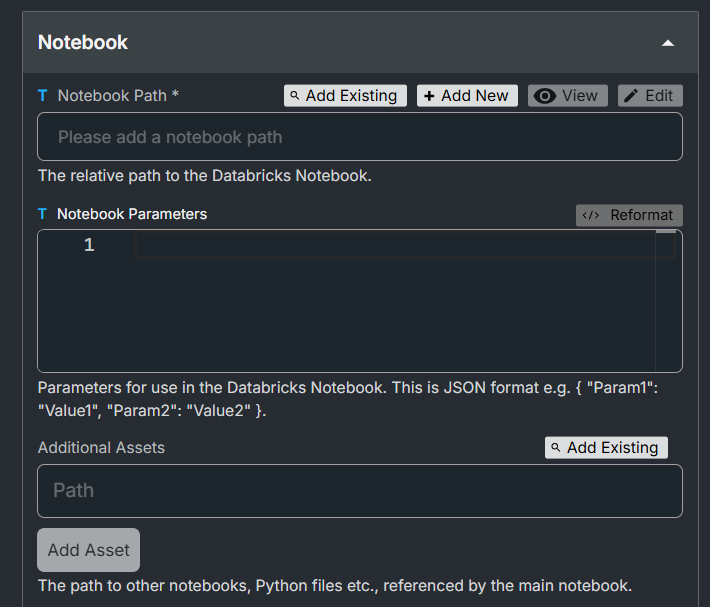Viewport: 710px width, 607px height.
Task: Click the other notebooks path description
Action: pyautogui.click(x=335, y=586)
